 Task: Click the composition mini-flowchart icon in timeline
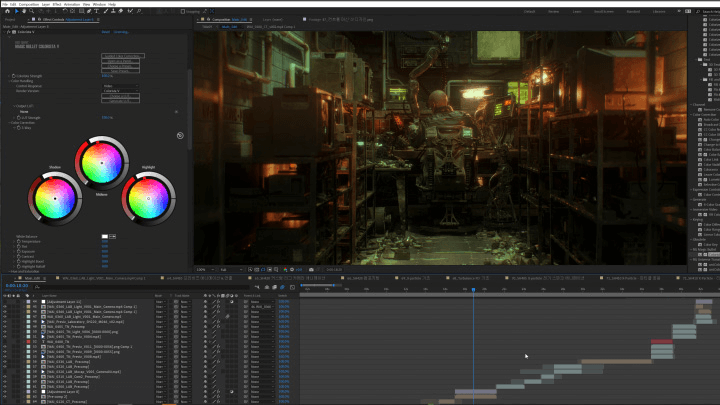(257, 287)
